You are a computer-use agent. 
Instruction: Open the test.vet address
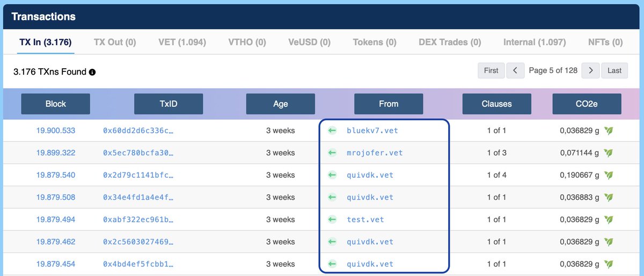click(365, 220)
